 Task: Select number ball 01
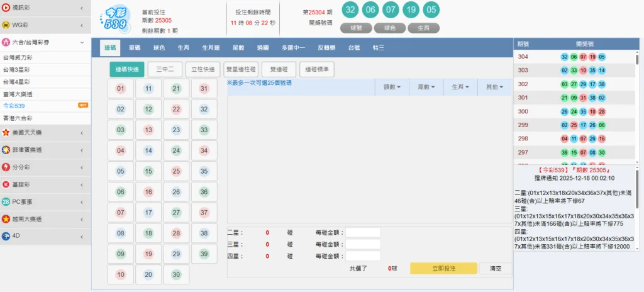click(120, 89)
